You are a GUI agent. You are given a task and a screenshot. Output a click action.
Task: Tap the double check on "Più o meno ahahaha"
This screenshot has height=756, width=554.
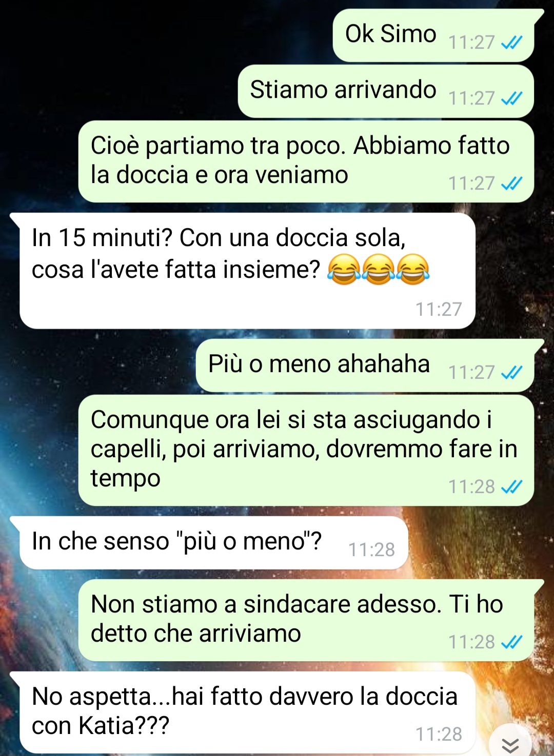coord(511,373)
